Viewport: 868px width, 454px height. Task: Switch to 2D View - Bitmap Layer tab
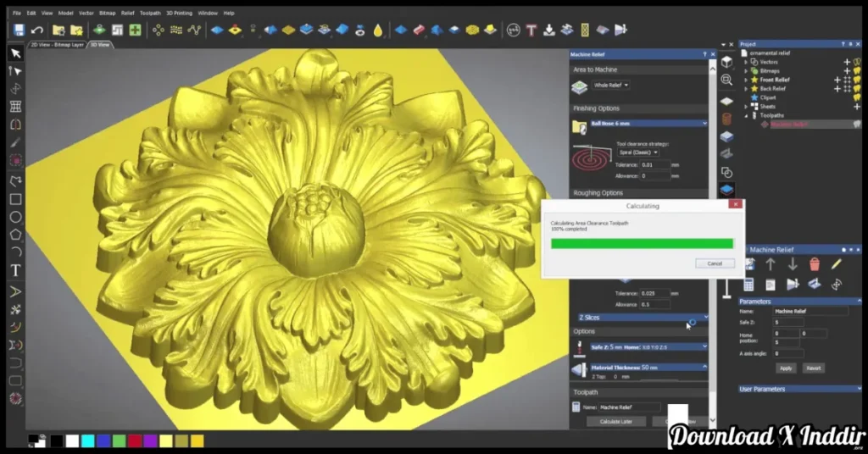57,44
